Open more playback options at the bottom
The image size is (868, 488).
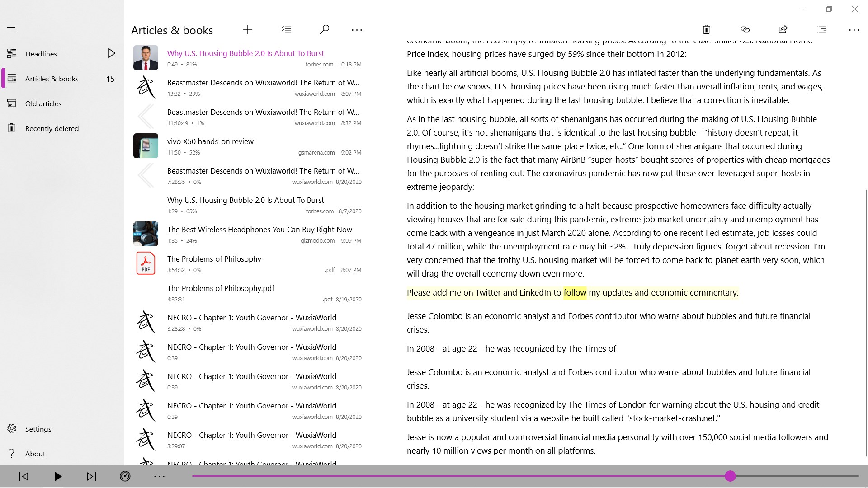159,476
